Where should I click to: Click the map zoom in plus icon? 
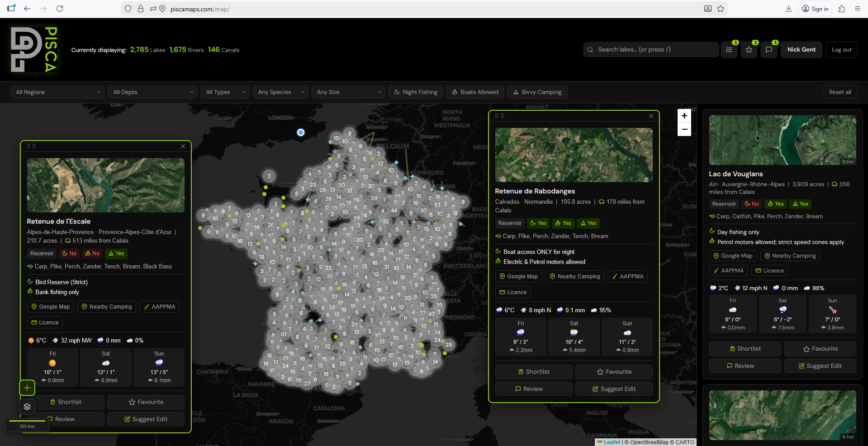pos(684,116)
